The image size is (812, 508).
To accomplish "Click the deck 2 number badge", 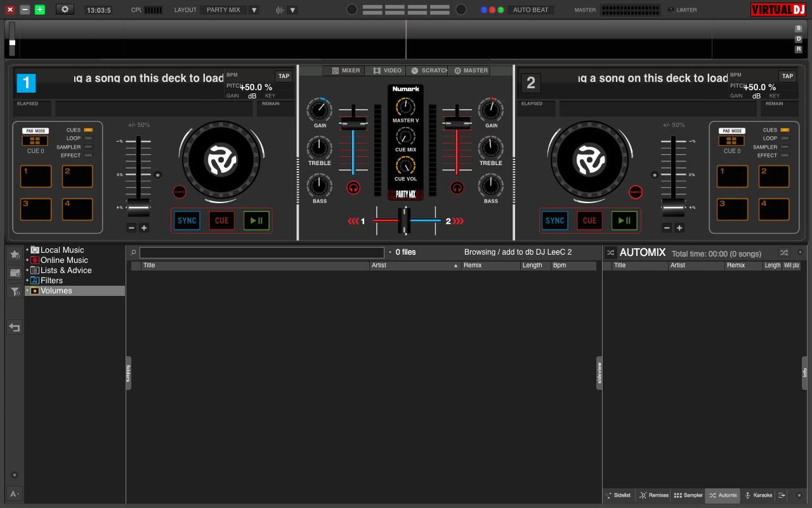I will [531, 83].
